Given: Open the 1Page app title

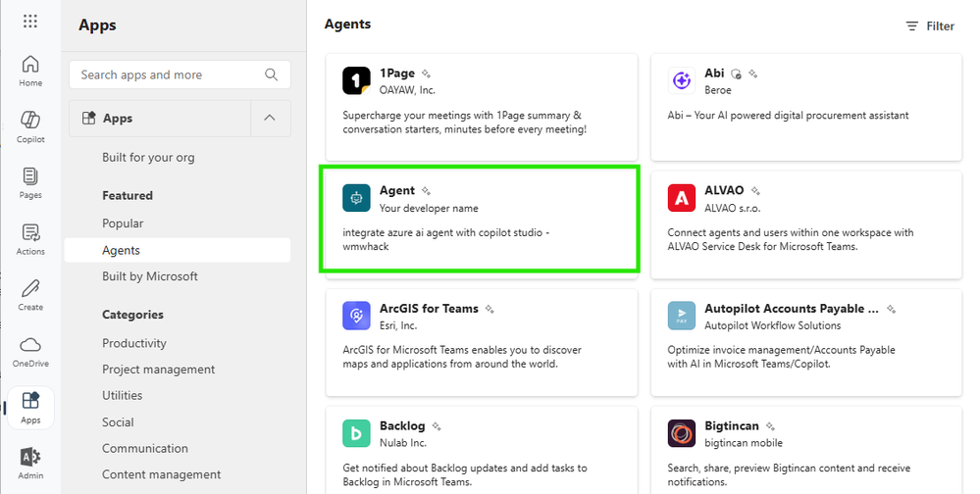Looking at the screenshot, I should coord(397,74).
